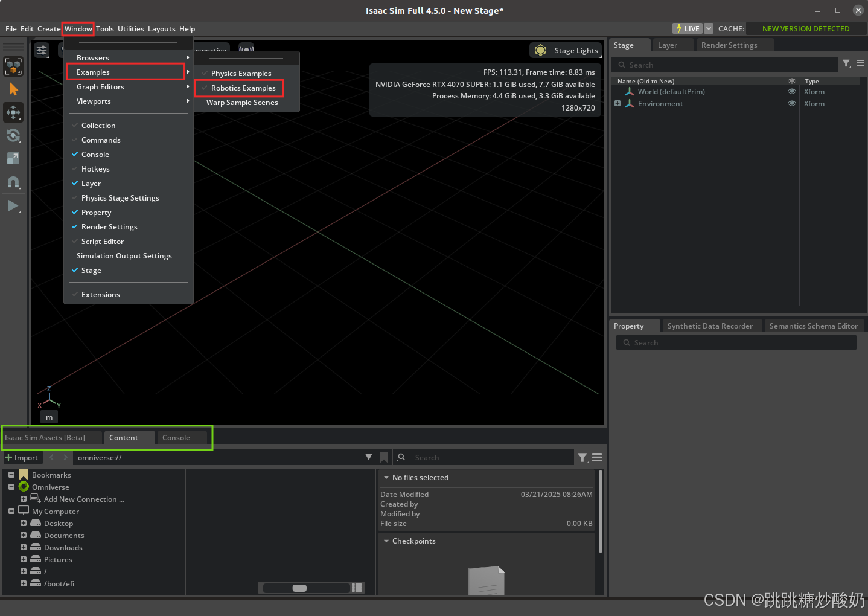
Task: Select the orange arrow Select tool
Action: pyautogui.click(x=13, y=89)
